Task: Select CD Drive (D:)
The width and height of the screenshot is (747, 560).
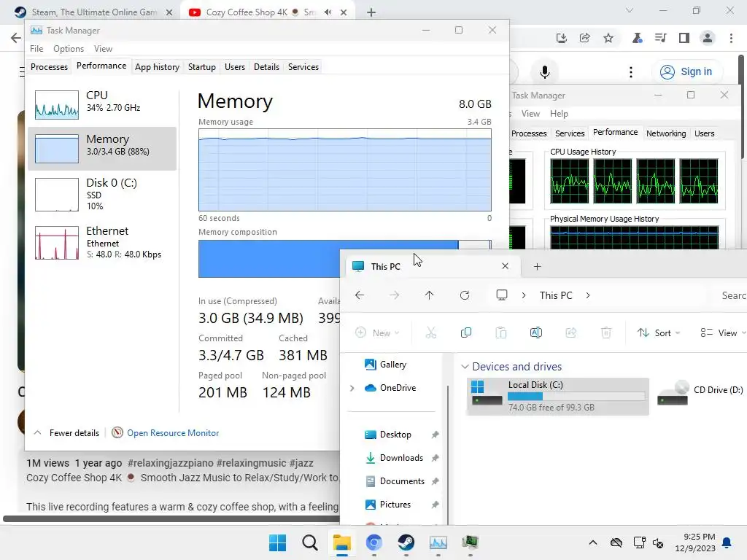Action: click(x=700, y=393)
